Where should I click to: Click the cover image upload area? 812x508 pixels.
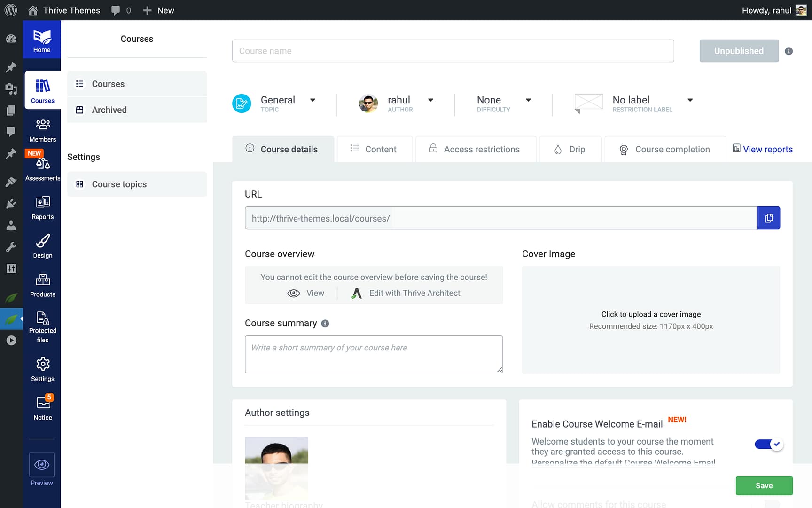[x=650, y=320]
